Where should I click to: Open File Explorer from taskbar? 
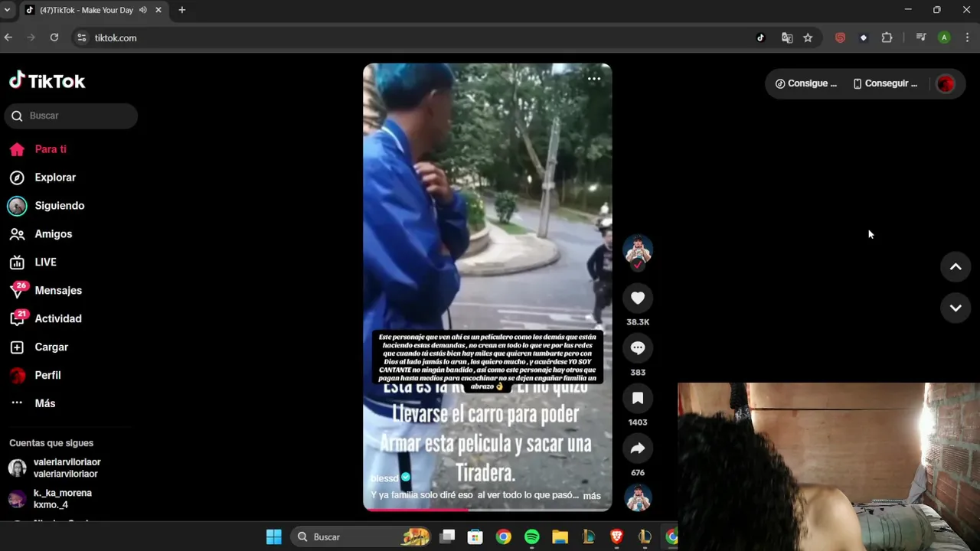click(560, 536)
